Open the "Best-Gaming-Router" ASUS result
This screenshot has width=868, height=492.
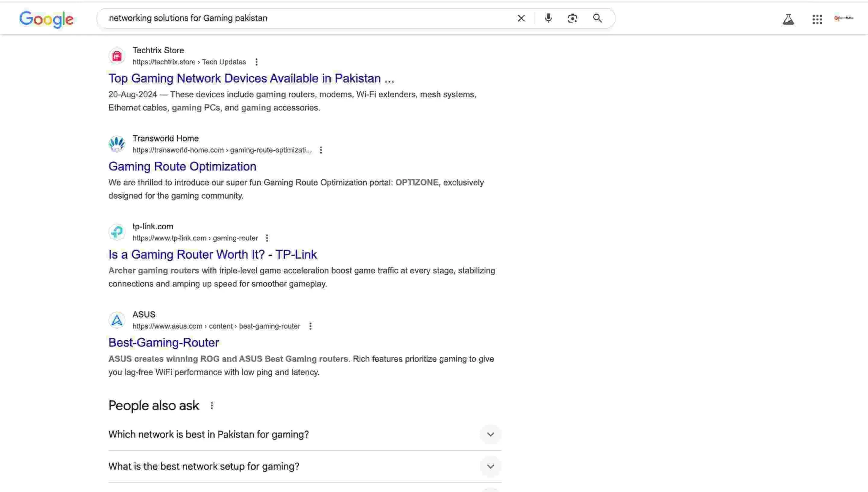point(164,342)
